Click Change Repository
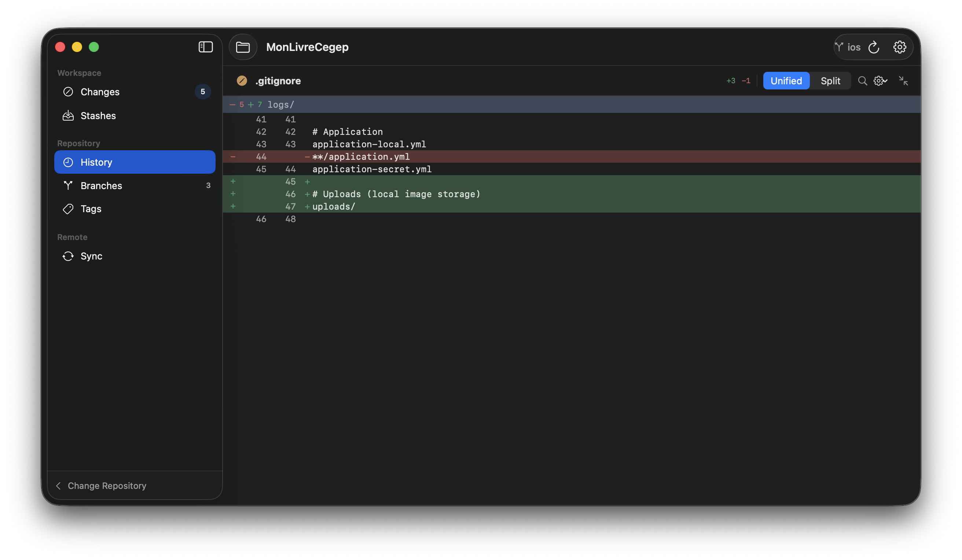 point(107,486)
